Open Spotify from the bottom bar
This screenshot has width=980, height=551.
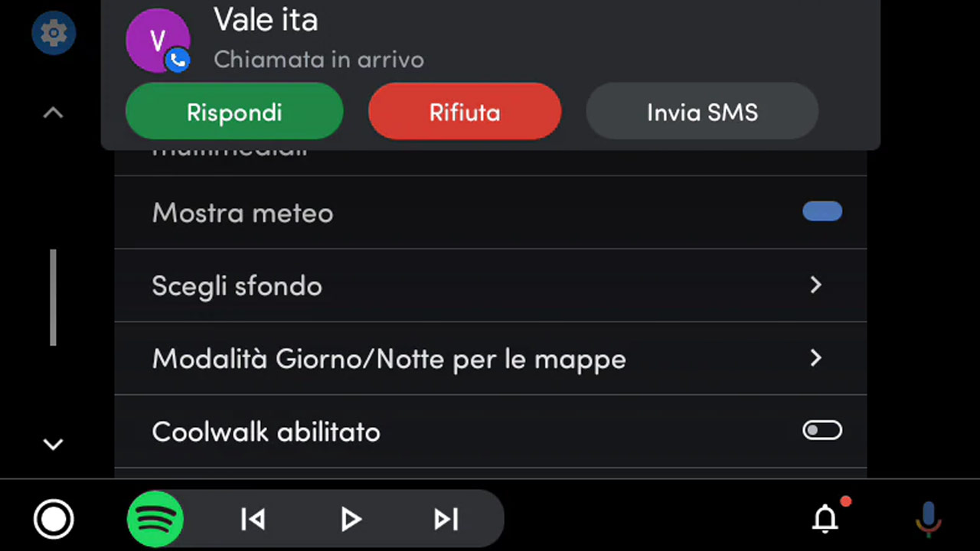(x=155, y=520)
